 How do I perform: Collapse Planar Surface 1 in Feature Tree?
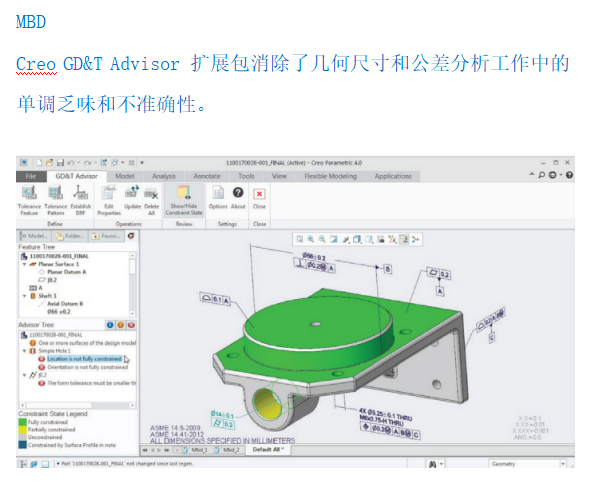coord(24,264)
